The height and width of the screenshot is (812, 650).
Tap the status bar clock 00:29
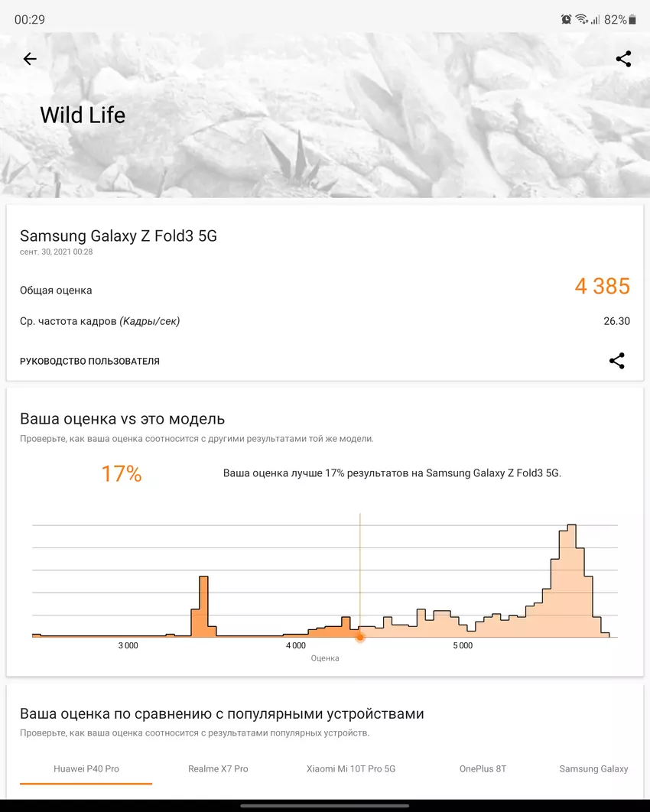[x=30, y=19]
